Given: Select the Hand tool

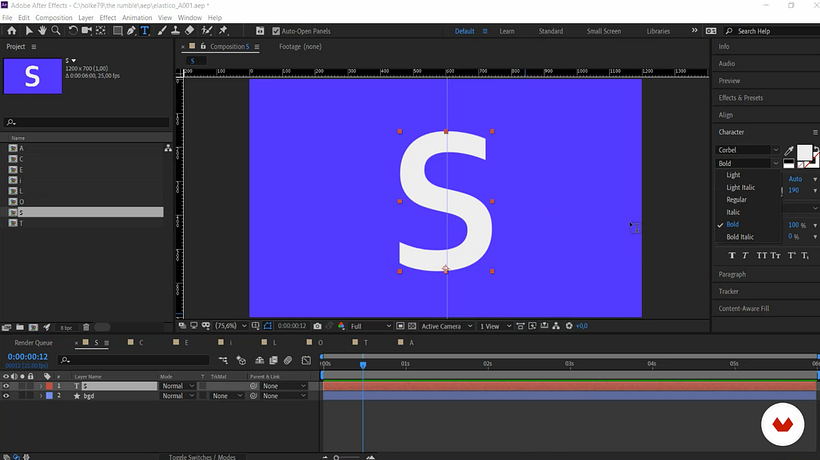Looking at the screenshot, I should click(42, 31).
